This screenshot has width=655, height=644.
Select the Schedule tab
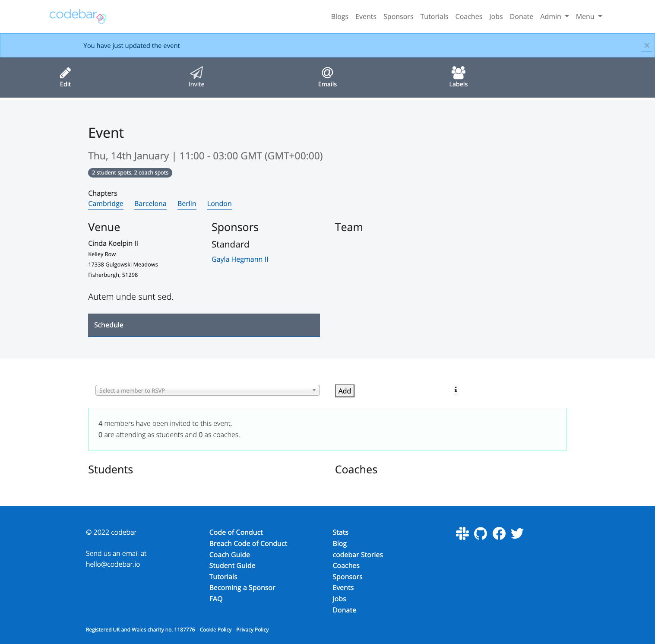coord(108,325)
